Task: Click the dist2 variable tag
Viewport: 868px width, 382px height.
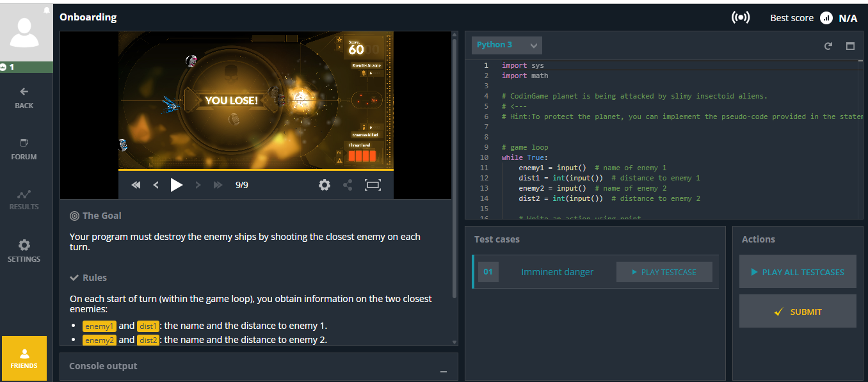Action: tap(148, 340)
